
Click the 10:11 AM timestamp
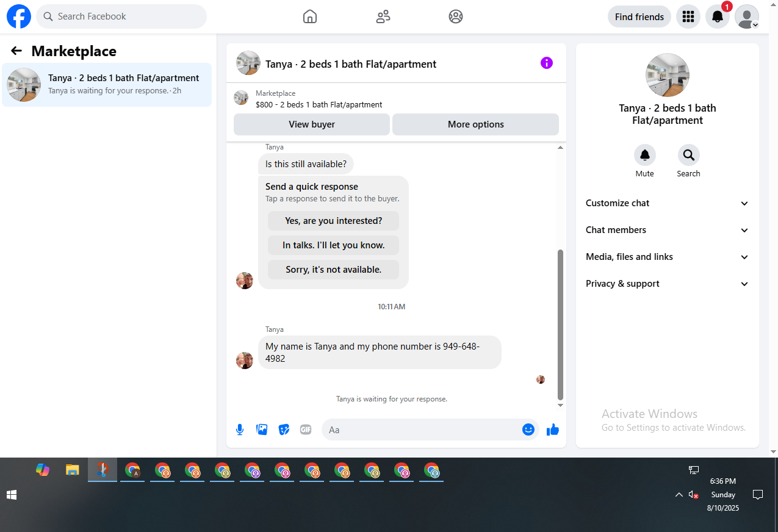point(391,307)
